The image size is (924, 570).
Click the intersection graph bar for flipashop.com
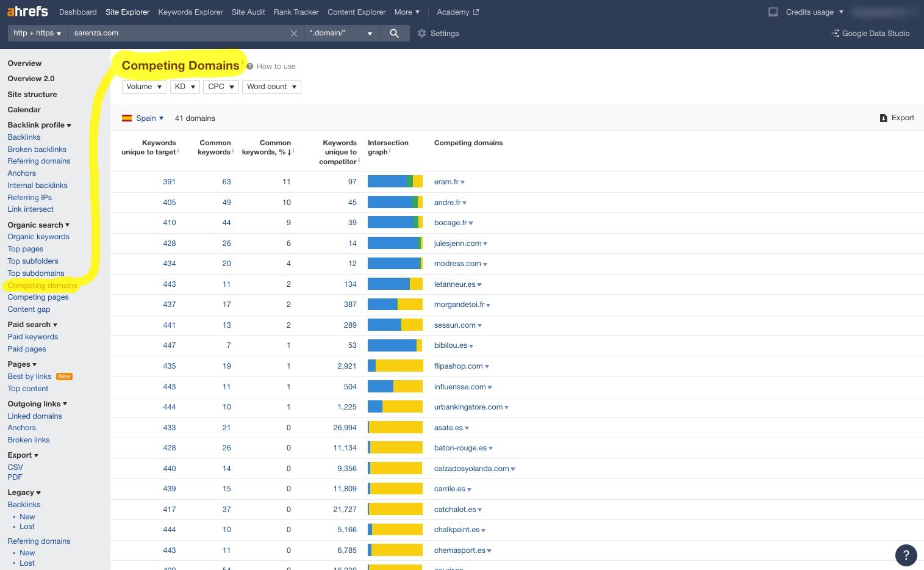click(x=395, y=366)
